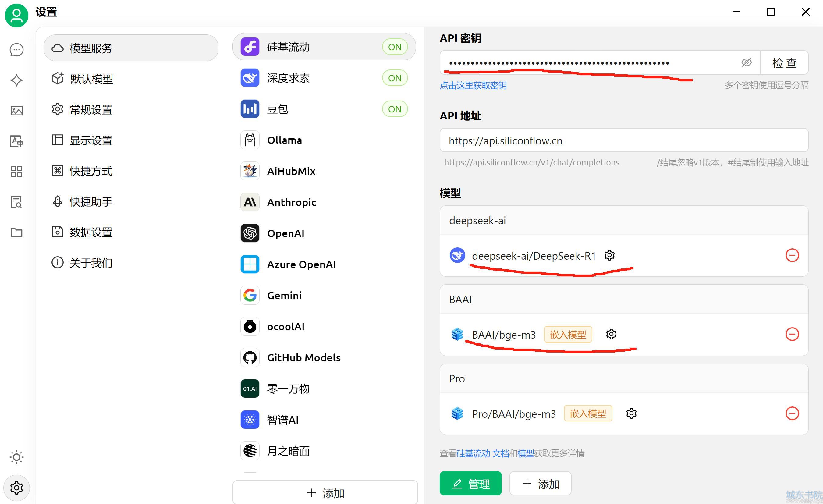Click the AiHubMix logo icon
Screen dimensions: 823x504
tap(250, 171)
